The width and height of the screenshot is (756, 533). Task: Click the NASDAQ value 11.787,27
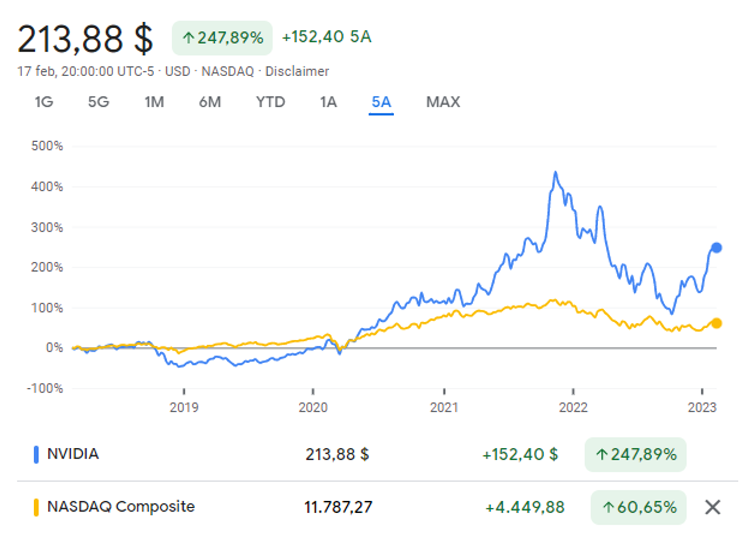pos(338,507)
